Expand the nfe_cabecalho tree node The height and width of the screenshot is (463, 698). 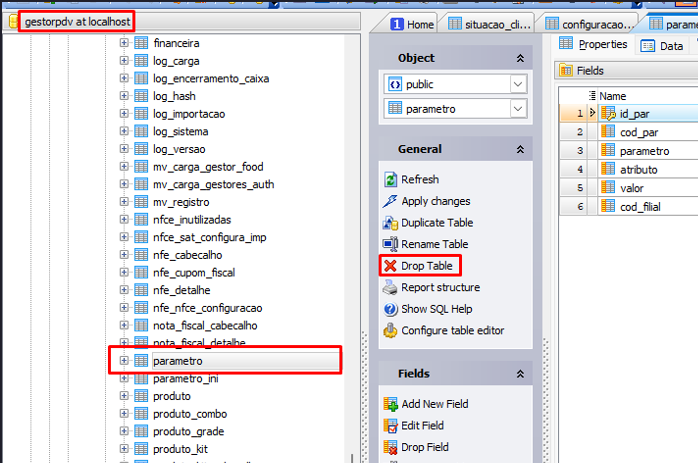[x=124, y=255]
